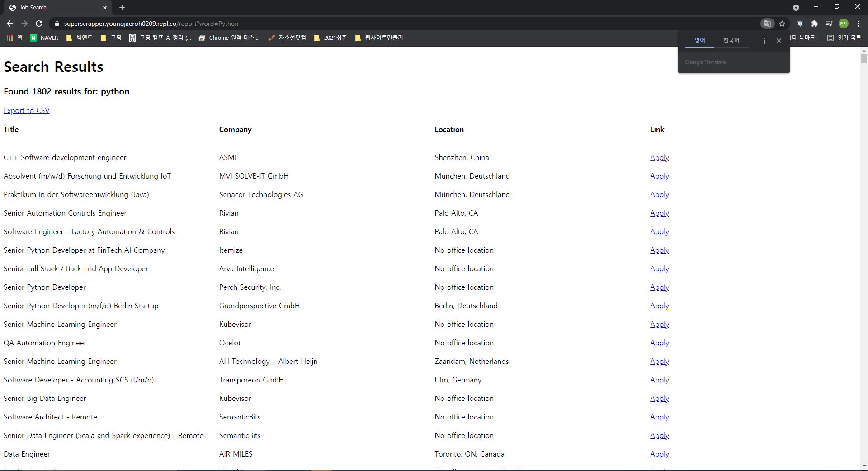
Task: Open the 백엔드 bookmark folder
Action: (80, 38)
